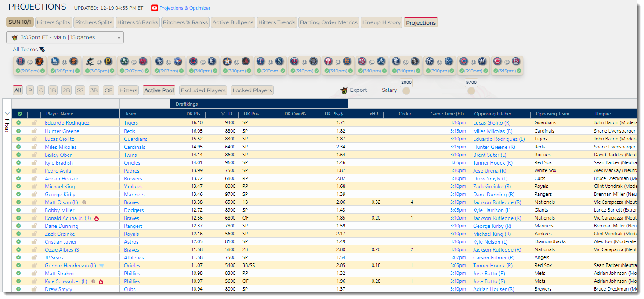Click the maximum salary slider handle at 9700
Screen dimensions: 644x299
[x=471, y=90]
